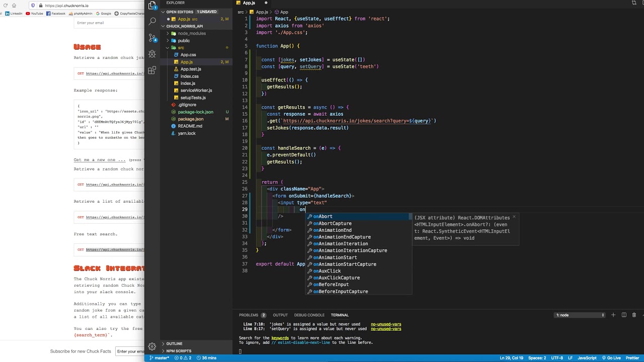Close the autocomplete details panel
The image size is (644, 362).
click(x=514, y=217)
